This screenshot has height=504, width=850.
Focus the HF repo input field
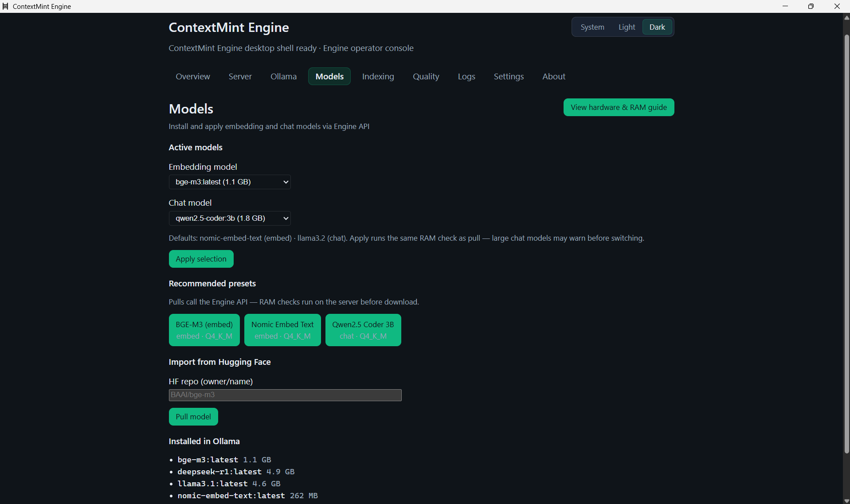click(285, 395)
